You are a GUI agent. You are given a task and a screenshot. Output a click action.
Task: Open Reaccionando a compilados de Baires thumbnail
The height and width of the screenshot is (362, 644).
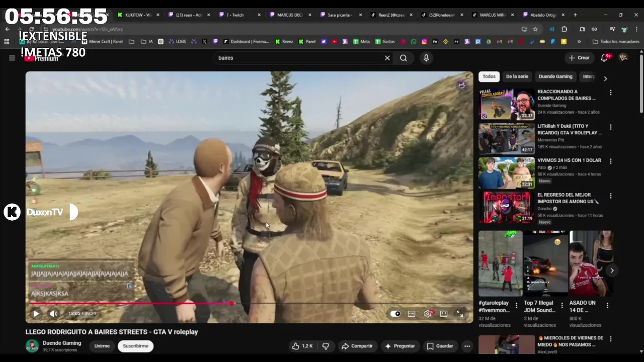(507, 105)
